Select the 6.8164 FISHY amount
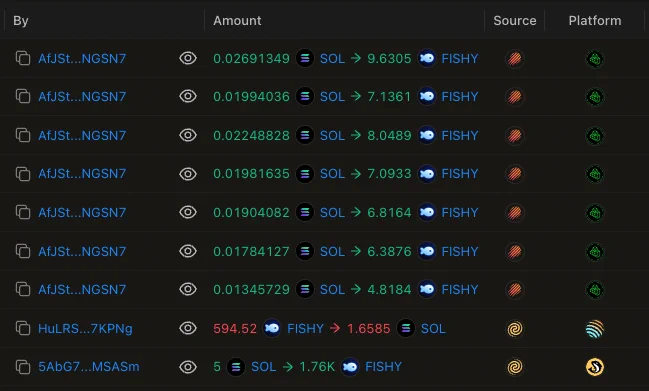 point(389,213)
